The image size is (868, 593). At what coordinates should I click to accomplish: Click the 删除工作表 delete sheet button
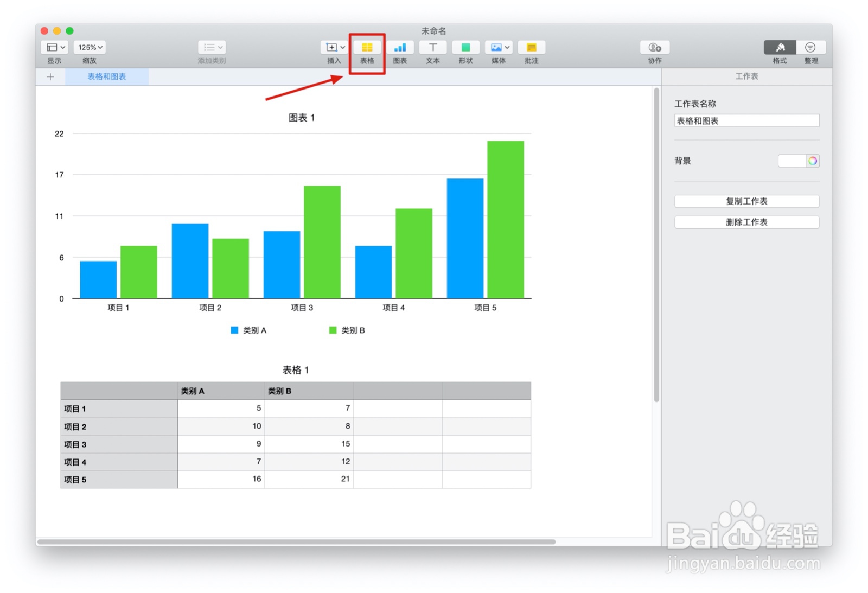[746, 222]
